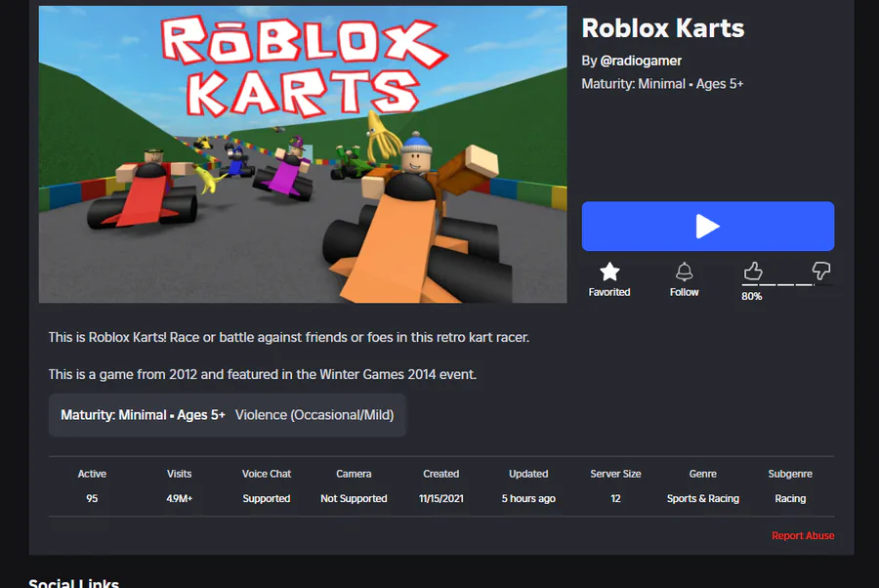Click the retro kart racer description line
This screenshot has height=588, width=879.
[289, 337]
